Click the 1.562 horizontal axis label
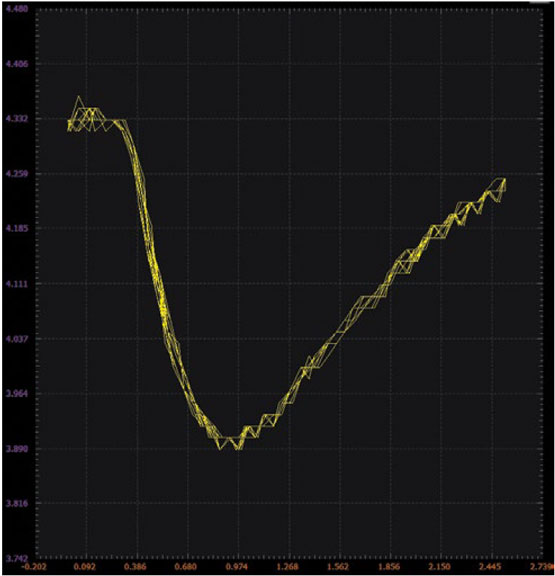This screenshot has width=555, height=576. [338, 566]
